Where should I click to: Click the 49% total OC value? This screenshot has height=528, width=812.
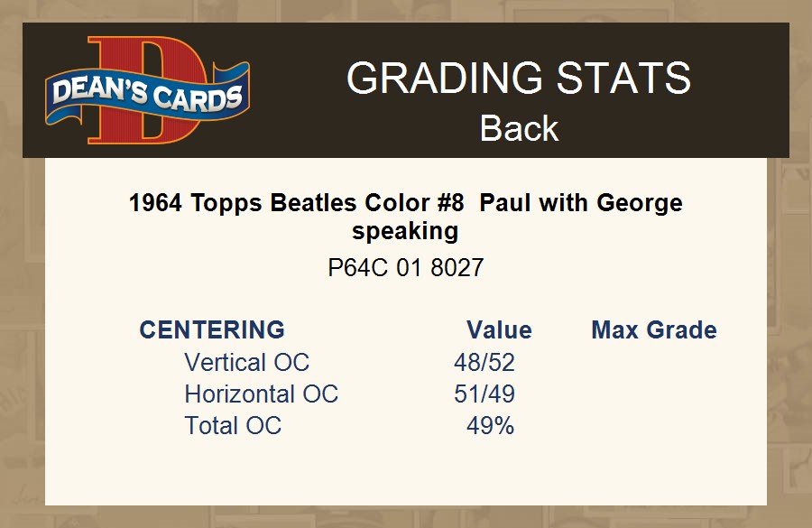490,426
